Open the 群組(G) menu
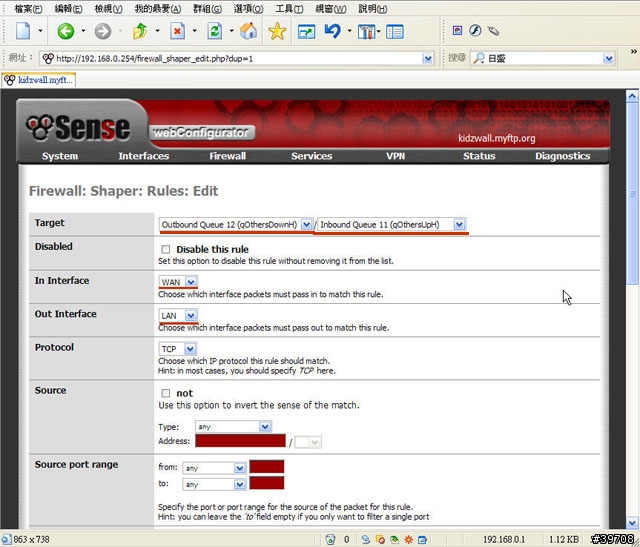This screenshot has height=547, width=640. point(207,9)
